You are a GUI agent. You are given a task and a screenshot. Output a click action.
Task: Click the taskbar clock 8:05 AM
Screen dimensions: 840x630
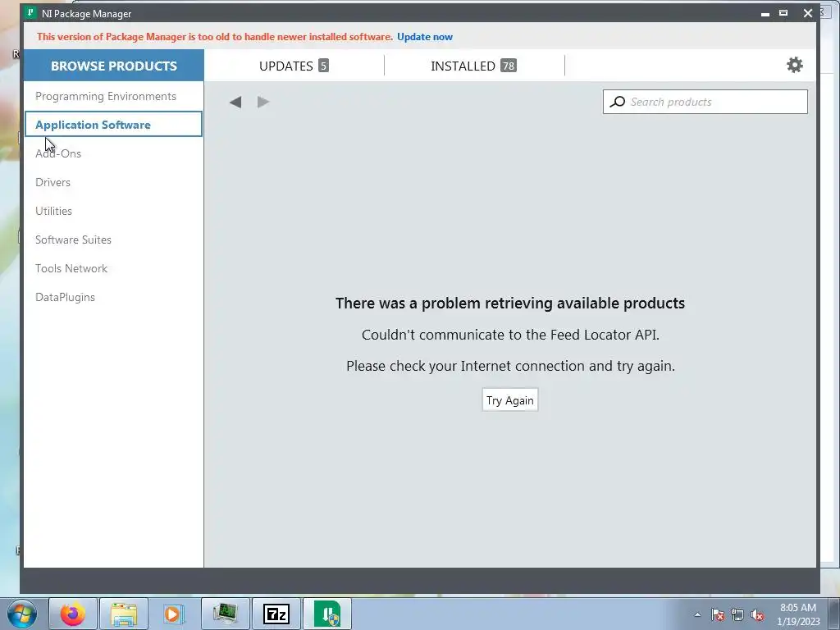coord(798,608)
